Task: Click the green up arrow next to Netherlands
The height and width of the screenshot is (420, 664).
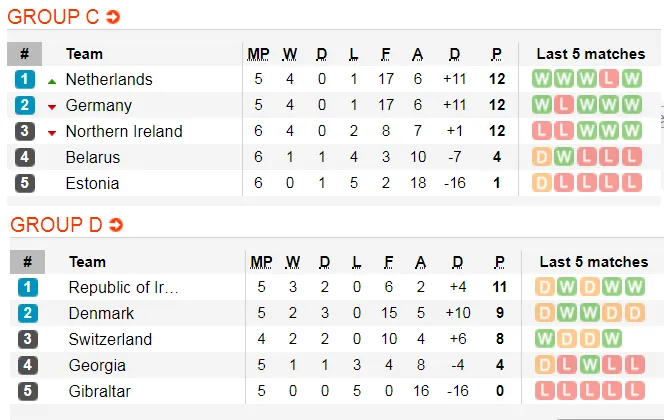Action: click(52, 80)
